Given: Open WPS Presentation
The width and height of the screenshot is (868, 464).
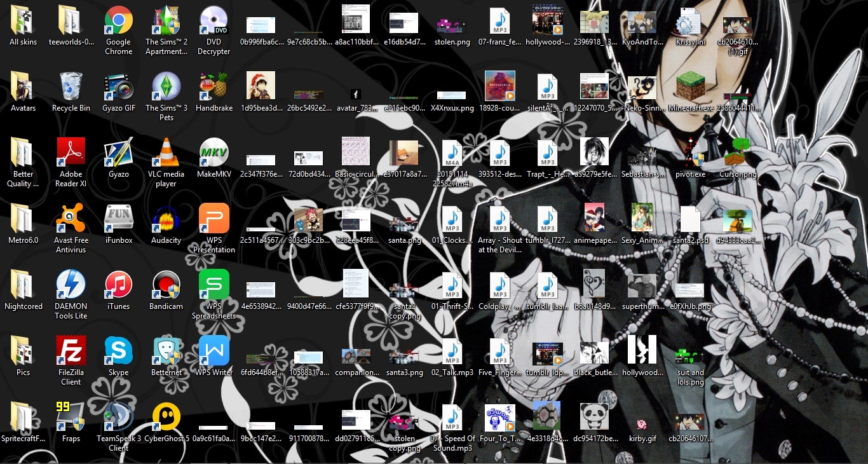Looking at the screenshot, I should coord(214,219).
